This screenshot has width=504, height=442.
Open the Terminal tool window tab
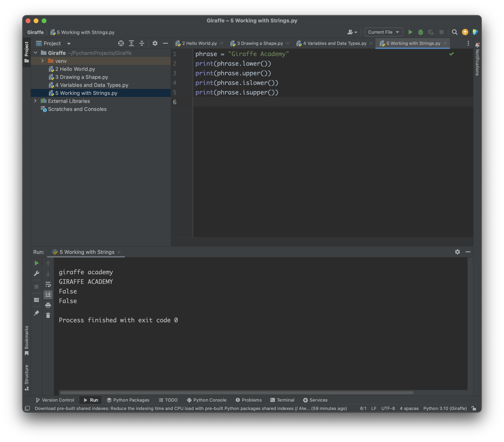(x=282, y=400)
